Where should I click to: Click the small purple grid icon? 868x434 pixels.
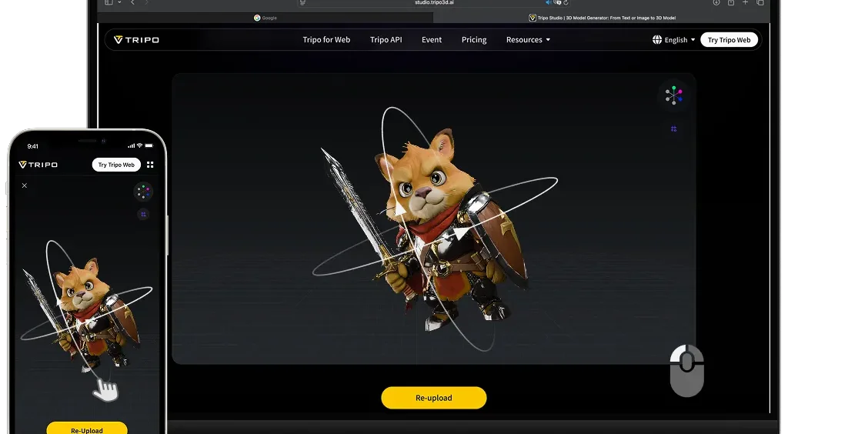[673, 129]
